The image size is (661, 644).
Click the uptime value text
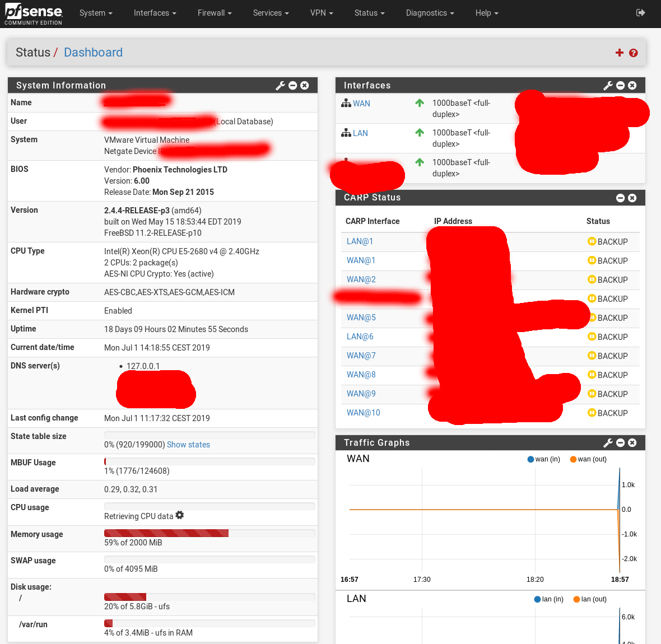coord(176,329)
